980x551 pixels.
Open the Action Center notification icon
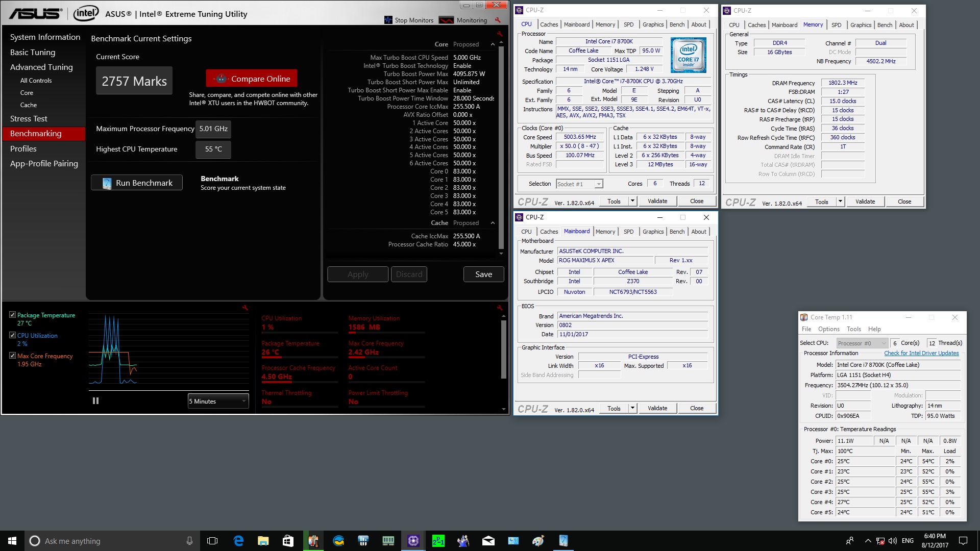(x=963, y=541)
